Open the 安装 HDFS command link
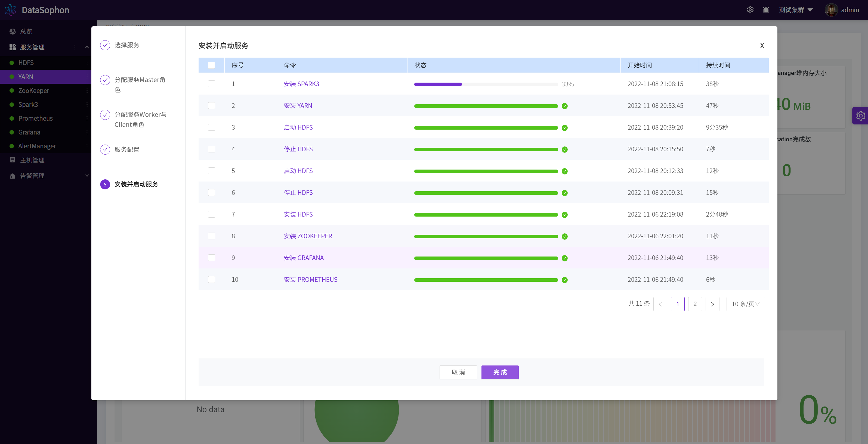This screenshot has width=868, height=444. pyautogui.click(x=298, y=214)
